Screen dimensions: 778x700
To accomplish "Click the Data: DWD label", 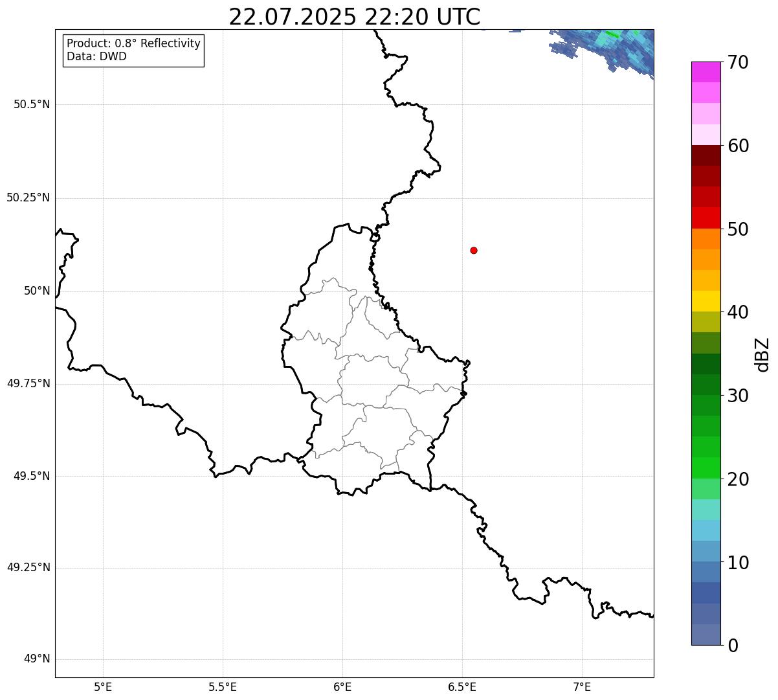I will (96, 56).
